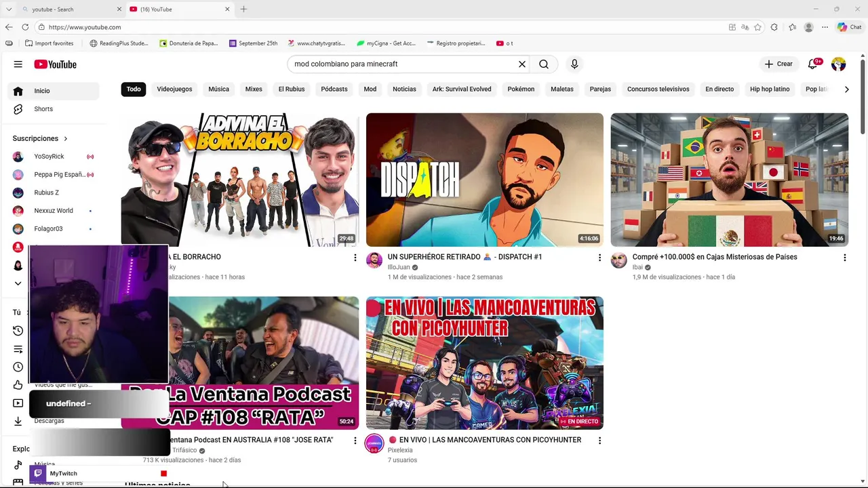Open the Adivina el Borracho video thumbnail
The height and width of the screenshot is (488, 868).
pos(240,180)
